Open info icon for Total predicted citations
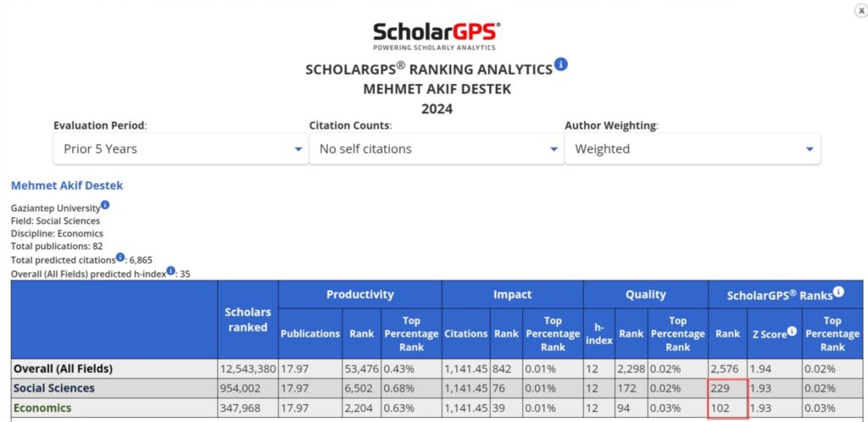 click(120, 257)
